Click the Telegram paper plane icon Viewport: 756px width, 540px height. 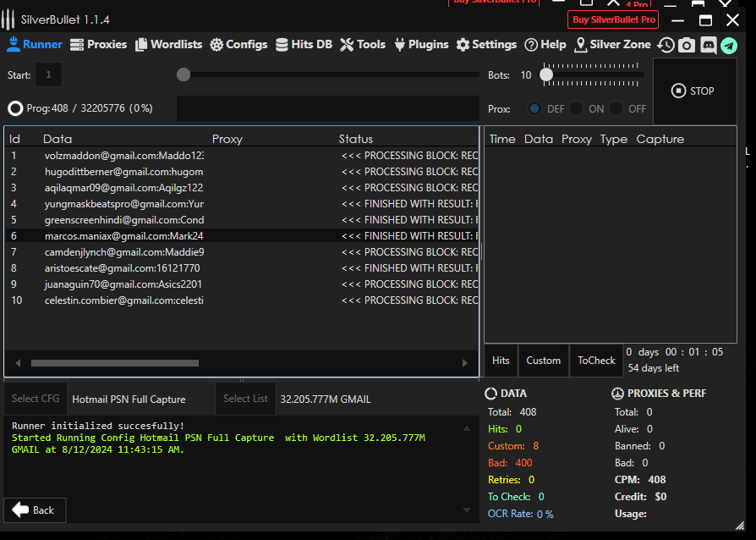pos(729,45)
